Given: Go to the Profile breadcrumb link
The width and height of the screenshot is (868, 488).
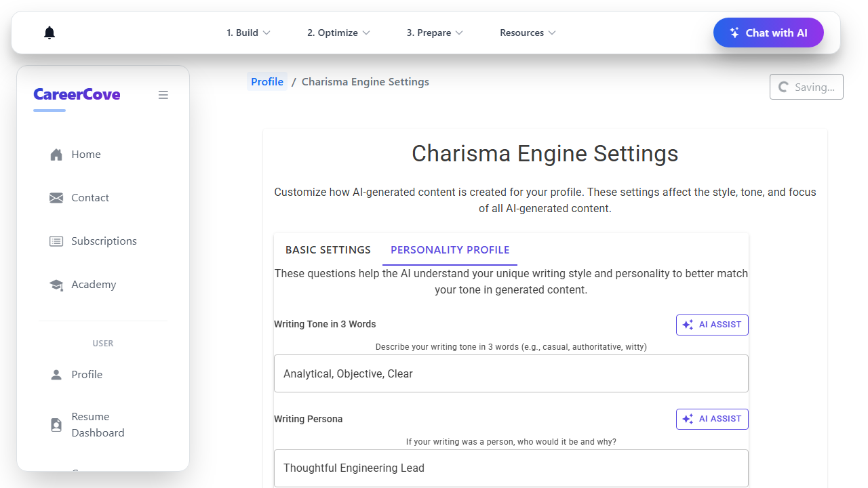Looking at the screenshot, I should (x=267, y=81).
